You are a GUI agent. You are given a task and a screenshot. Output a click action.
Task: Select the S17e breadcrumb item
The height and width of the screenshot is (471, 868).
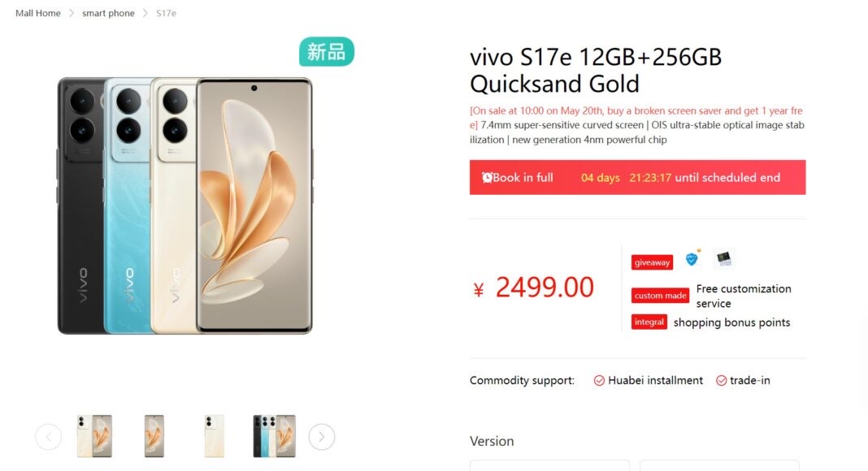pos(166,13)
